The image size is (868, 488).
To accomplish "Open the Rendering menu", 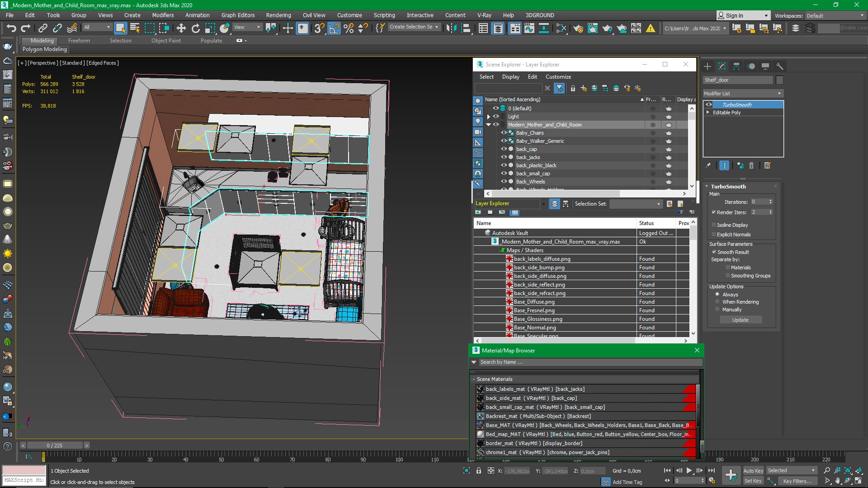I will [278, 15].
